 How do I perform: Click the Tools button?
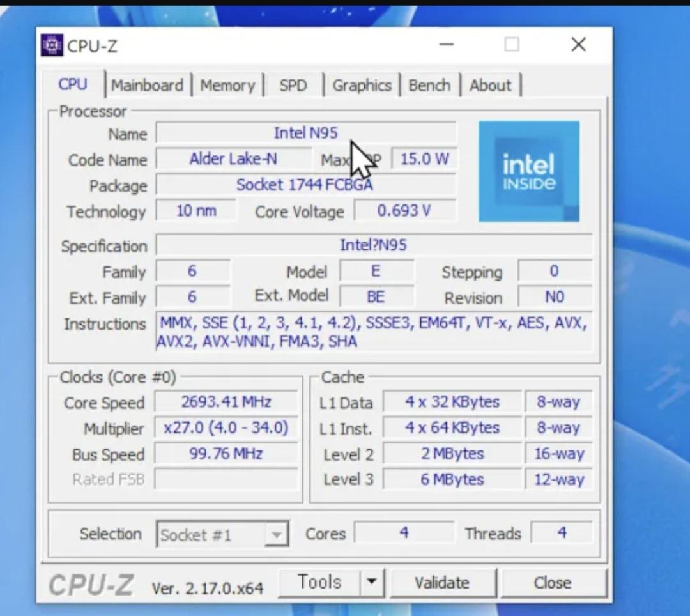[x=319, y=582]
